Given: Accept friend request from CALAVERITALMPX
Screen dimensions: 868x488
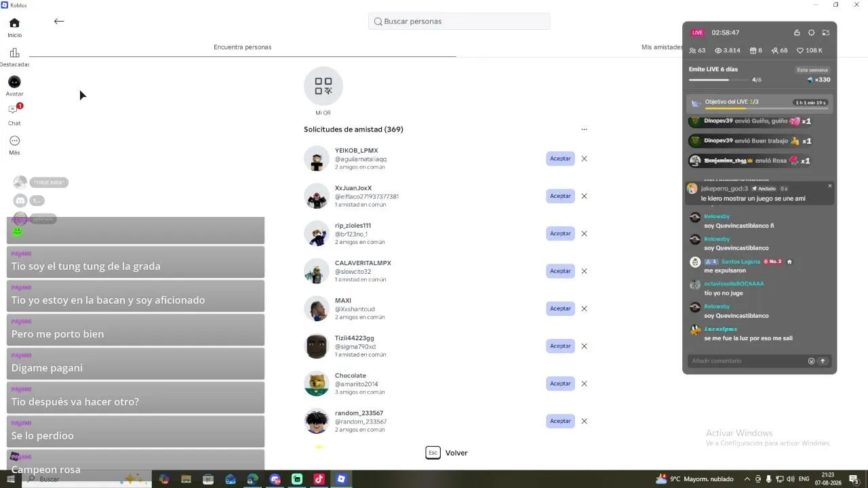Looking at the screenshot, I should pos(560,271).
